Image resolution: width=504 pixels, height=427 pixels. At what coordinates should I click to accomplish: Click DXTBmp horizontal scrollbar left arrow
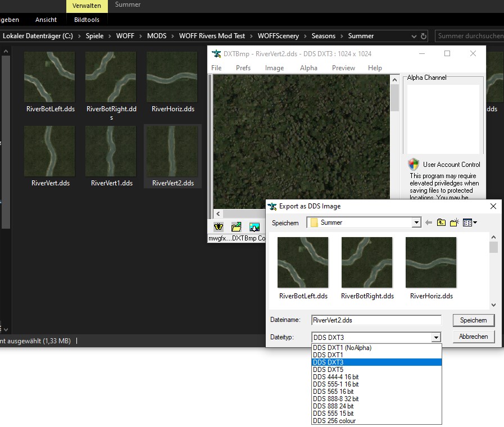(218, 213)
